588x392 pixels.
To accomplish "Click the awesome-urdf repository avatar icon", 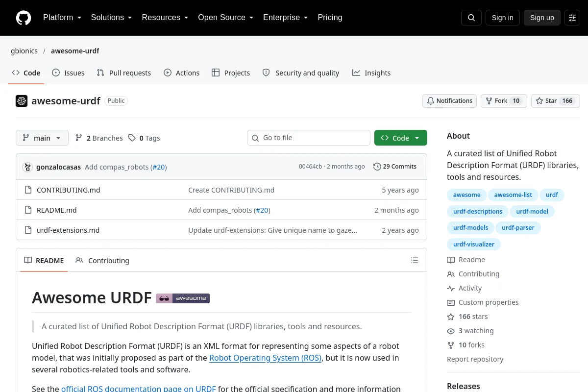I will click(22, 101).
